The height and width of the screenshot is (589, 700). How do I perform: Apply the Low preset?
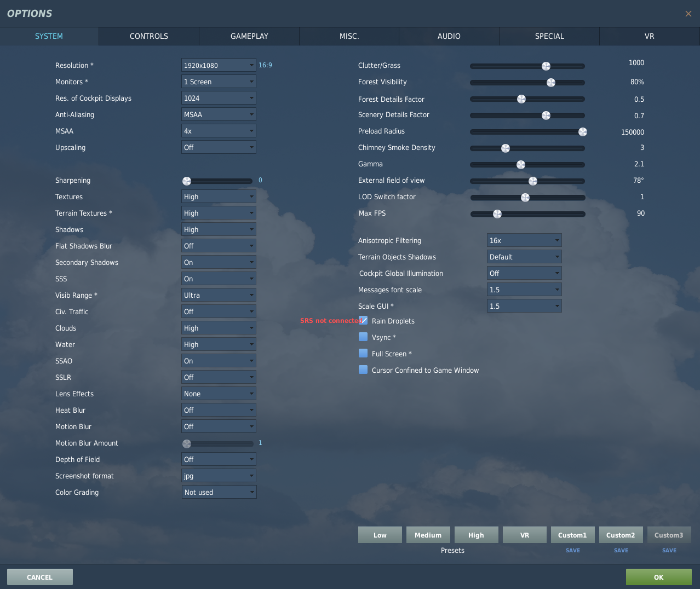(x=380, y=535)
